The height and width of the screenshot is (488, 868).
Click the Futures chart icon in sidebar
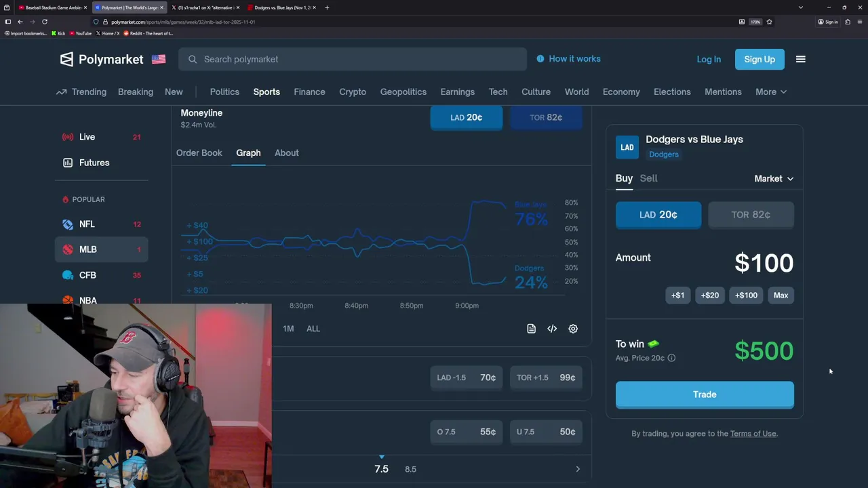[x=68, y=163]
